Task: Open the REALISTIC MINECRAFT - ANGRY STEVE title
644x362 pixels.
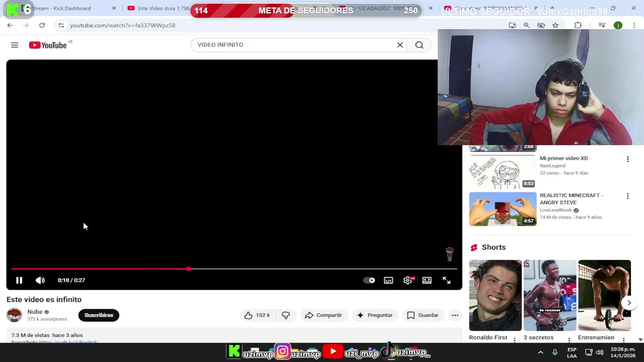Action: pyautogui.click(x=571, y=199)
